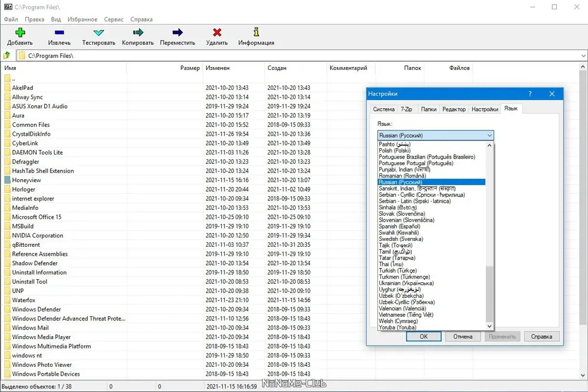Choose Spanish (Español) in the language list
Image resolution: width=588 pixels, height=392 pixels.
pos(399,226)
